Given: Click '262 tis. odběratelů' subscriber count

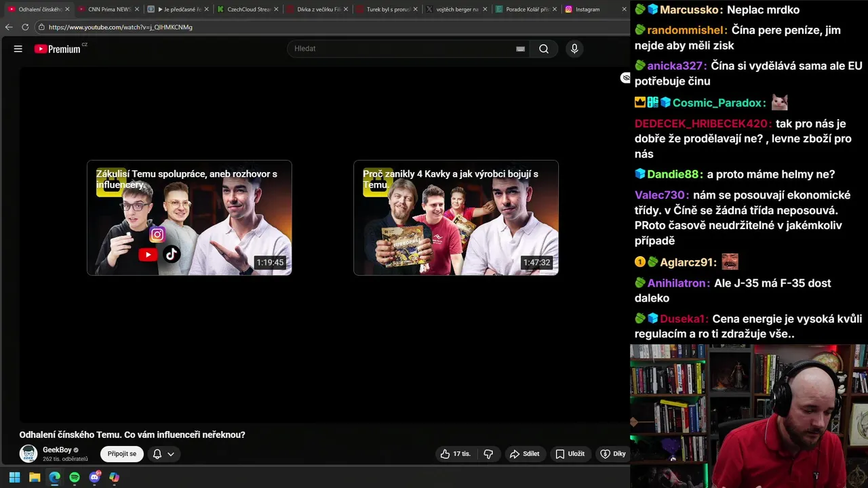Looking at the screenshot, I should tap(65, 460).
